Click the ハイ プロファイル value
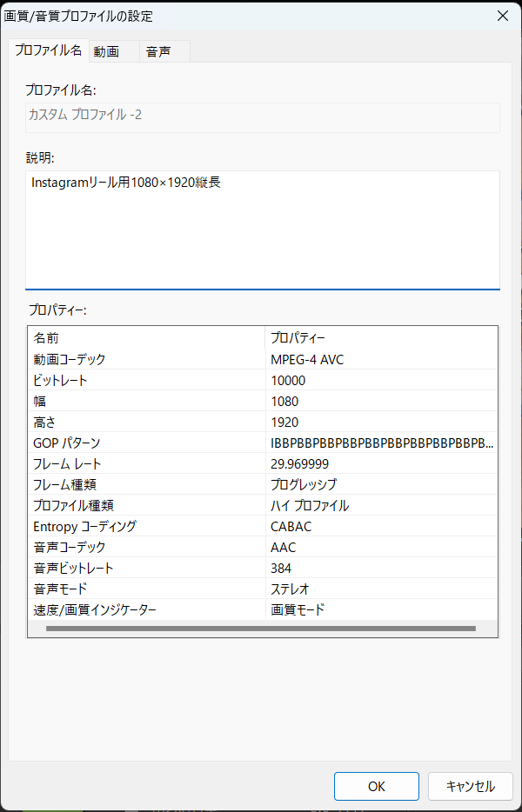Image resolution: width=522 pixels, height=812 pixels. point(310,505)
